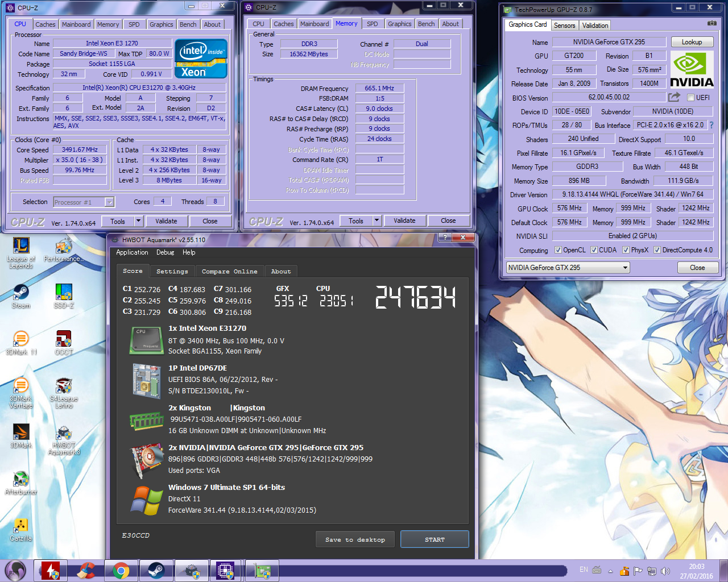The image size is (728, 582).
Task: Click the NVIDIA logo in GPU-Z
Action: 692,69
